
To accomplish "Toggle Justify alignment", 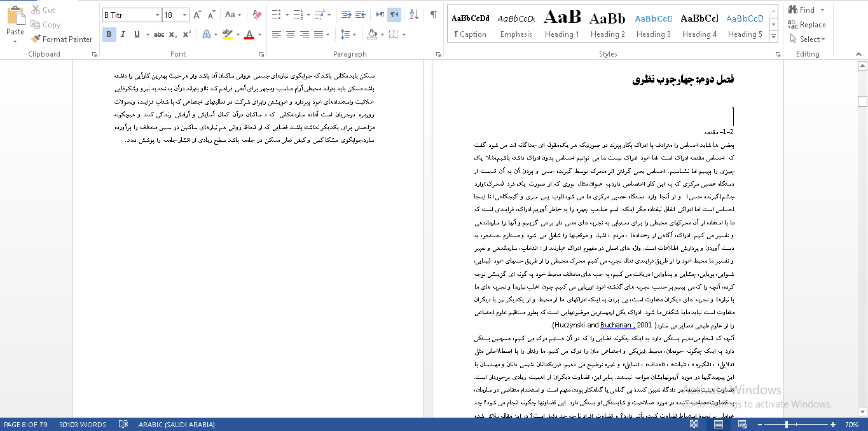I will (318, 34).
